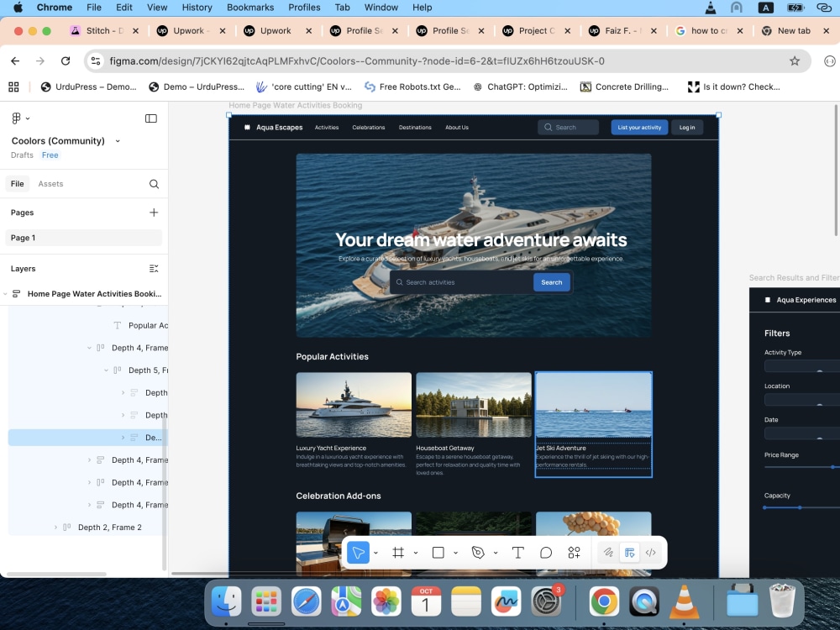The image size is (840, 630).
Task: Select the Rectangle shape tool
Action: coord(438,553)
